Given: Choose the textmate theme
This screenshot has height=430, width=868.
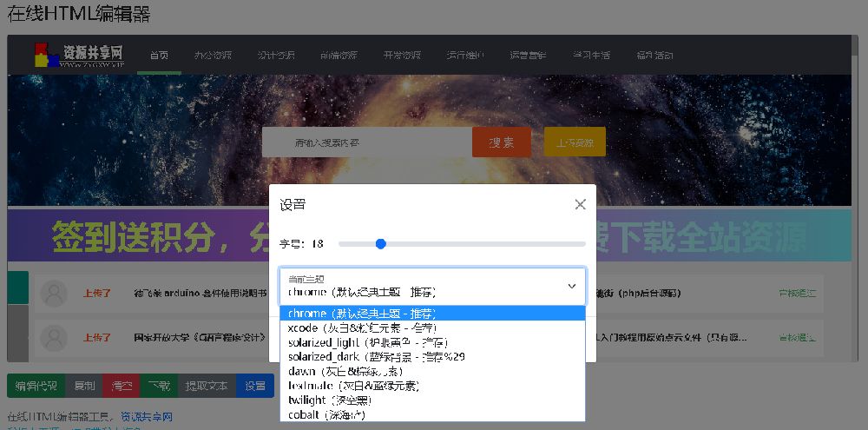Looking at the screenshot, I should [x=356, y=386].
